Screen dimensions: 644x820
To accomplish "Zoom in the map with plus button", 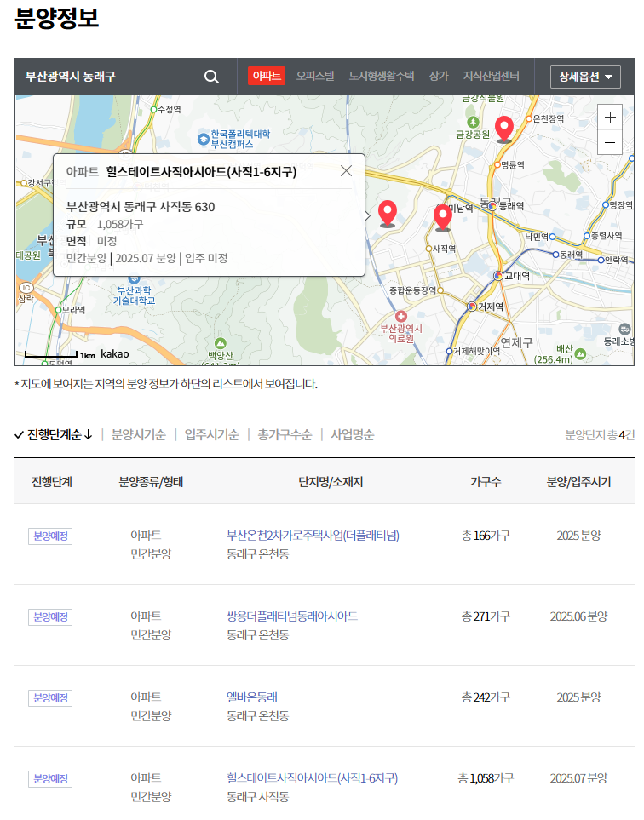I will point(609,118).
